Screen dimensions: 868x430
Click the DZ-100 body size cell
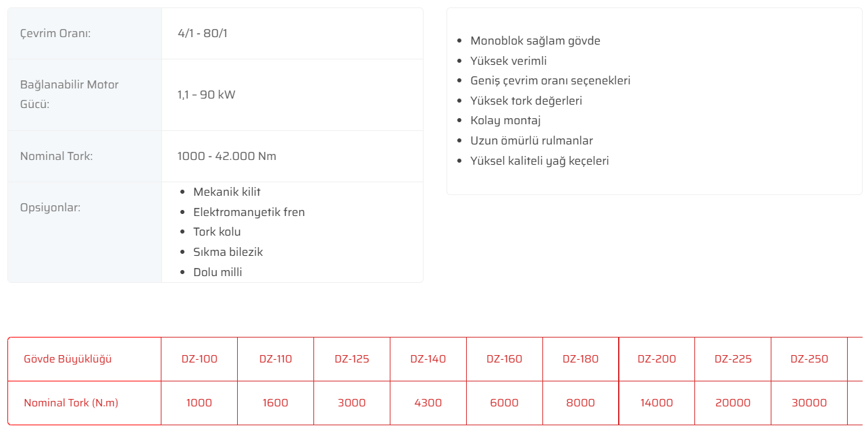point(199,359)
